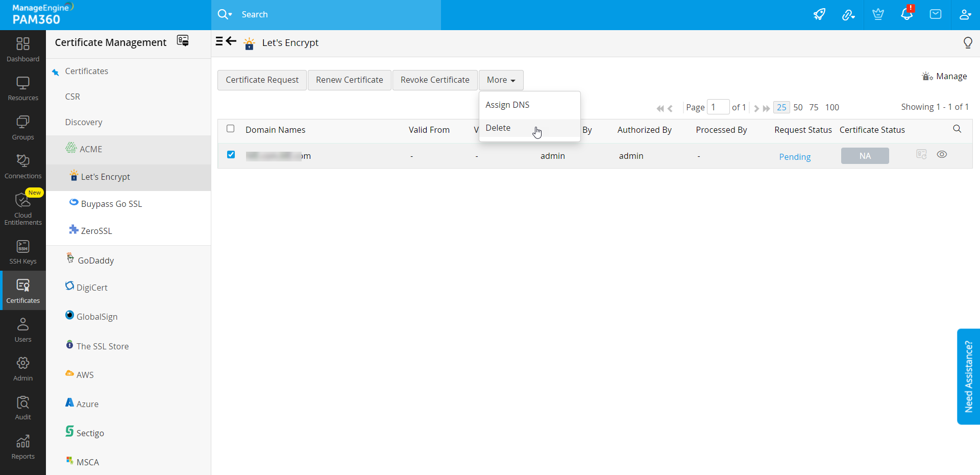Open the Need Assistance side tab

tap(968, 376)
